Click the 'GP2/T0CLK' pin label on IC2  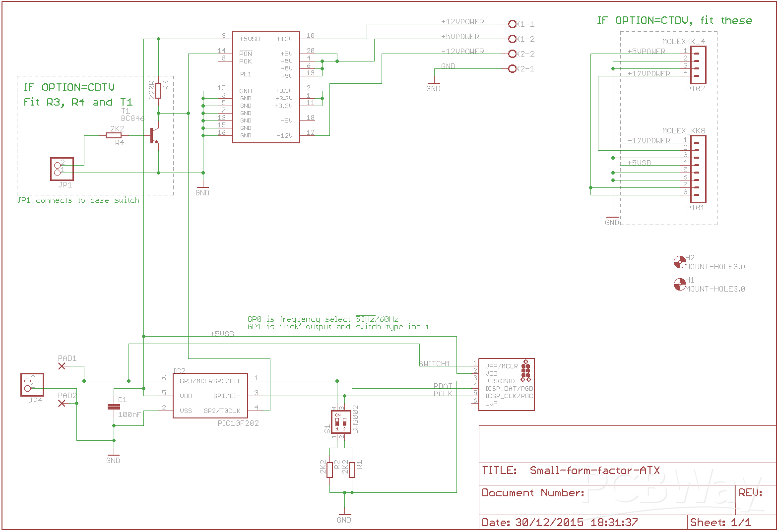coord(222,411)
